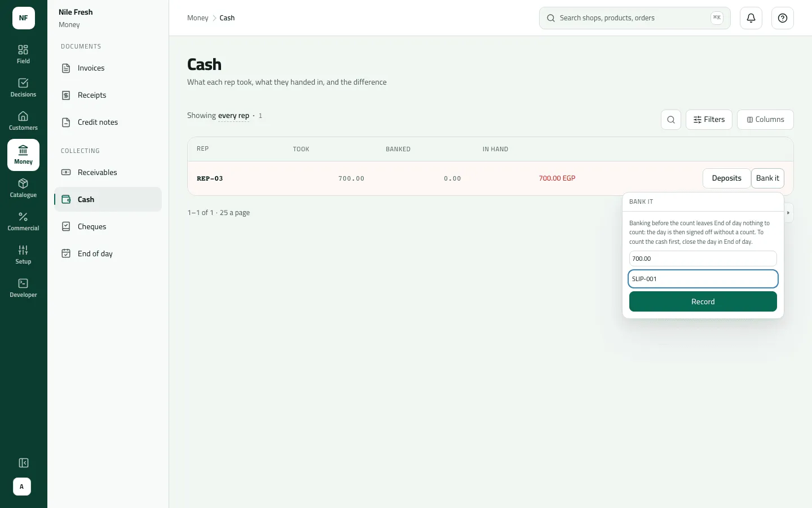Open the Developer section
This screenshot has height=508, width=812.
pos(23,288)
